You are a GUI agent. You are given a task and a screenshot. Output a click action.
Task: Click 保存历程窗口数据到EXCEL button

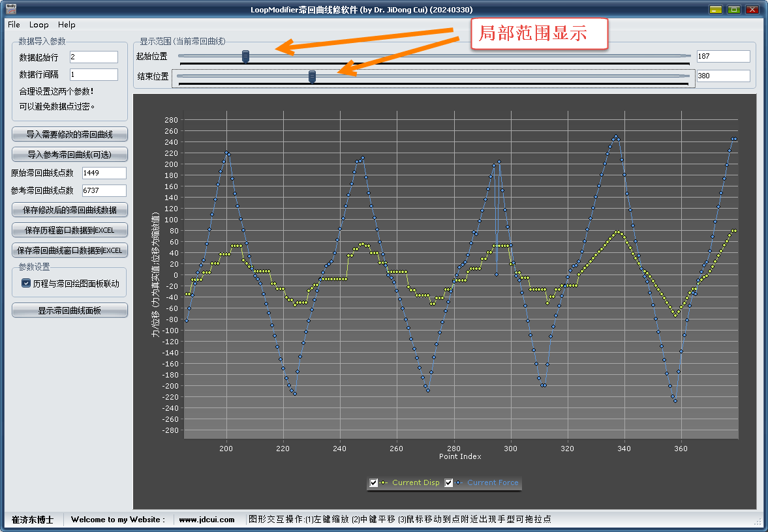pos(70,230)
